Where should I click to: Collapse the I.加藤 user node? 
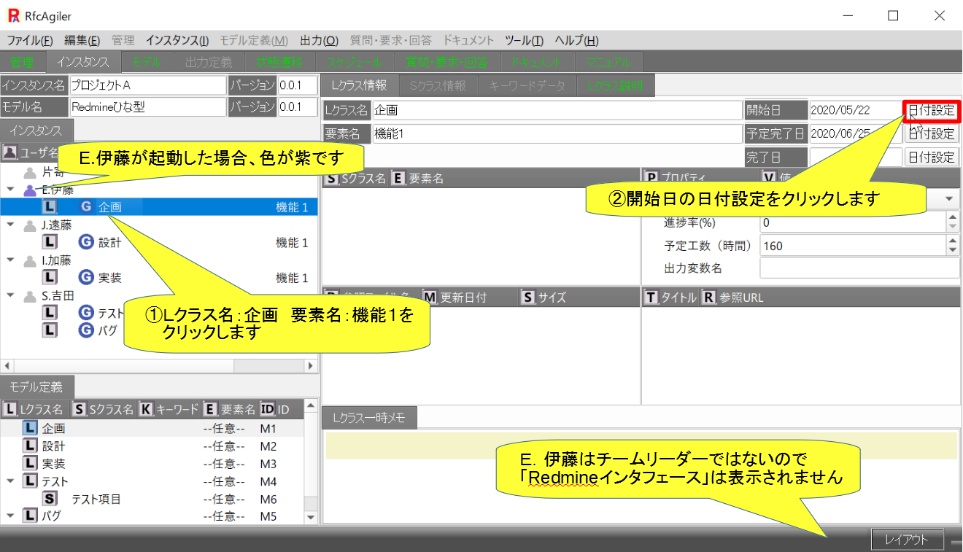coord(10,260)
